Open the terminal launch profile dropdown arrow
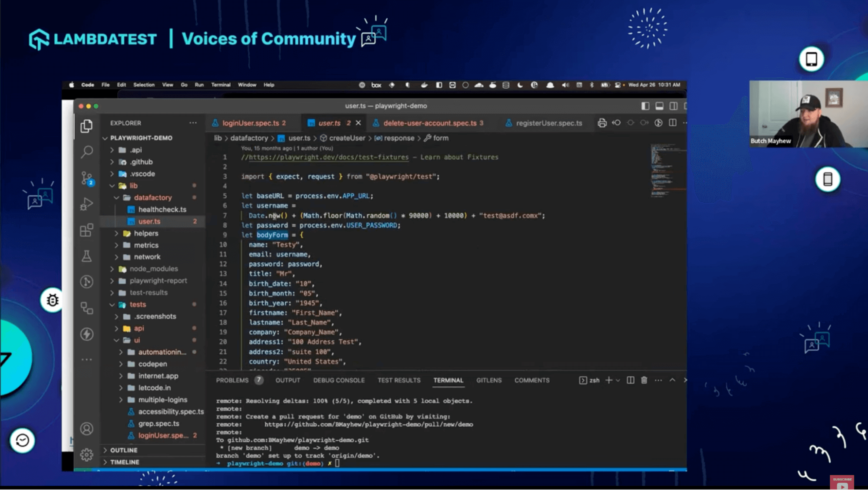 point(618,380)
